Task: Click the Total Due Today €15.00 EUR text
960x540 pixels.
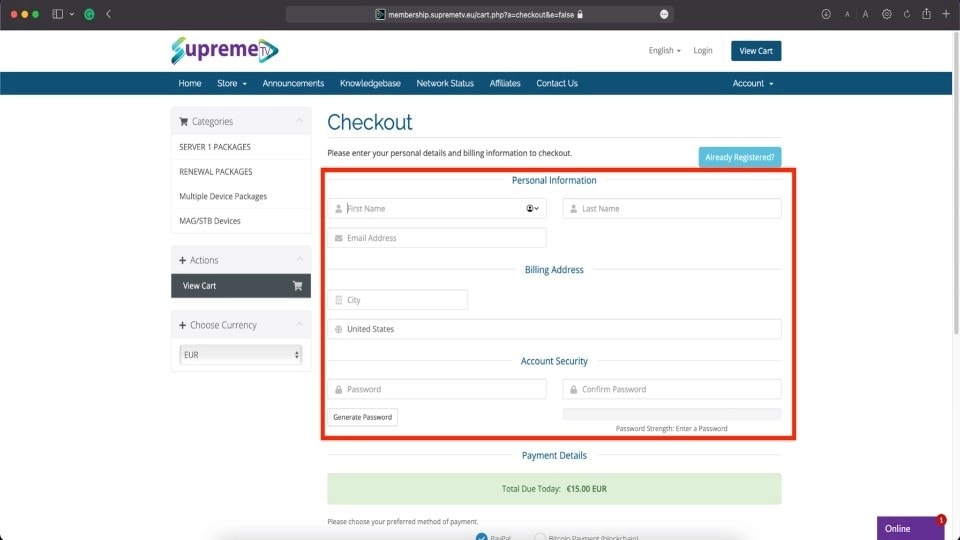Action: [x=554, y=489]
